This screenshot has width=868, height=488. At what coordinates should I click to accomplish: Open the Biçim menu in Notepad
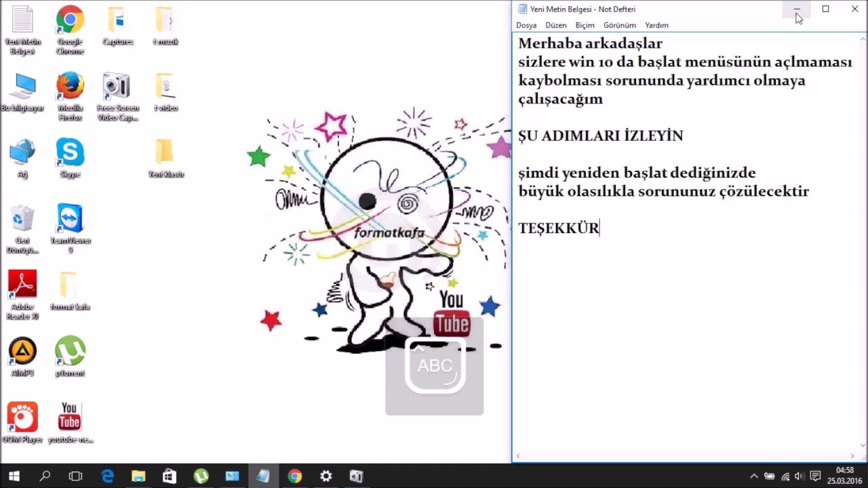pos(585,25)
